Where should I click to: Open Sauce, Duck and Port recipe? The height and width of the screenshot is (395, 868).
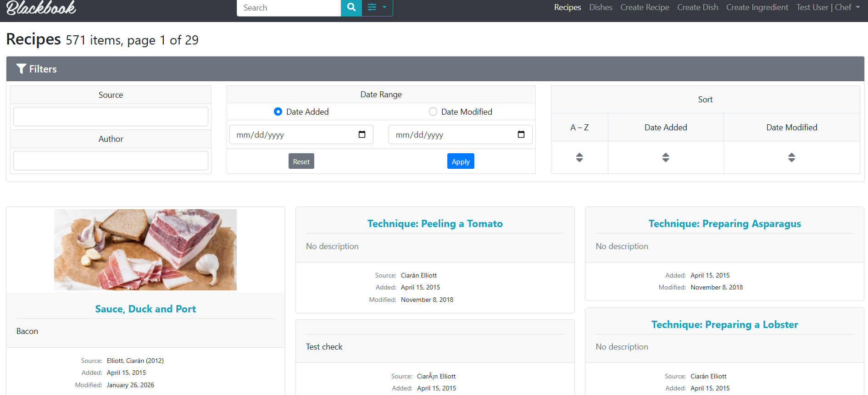145,309
